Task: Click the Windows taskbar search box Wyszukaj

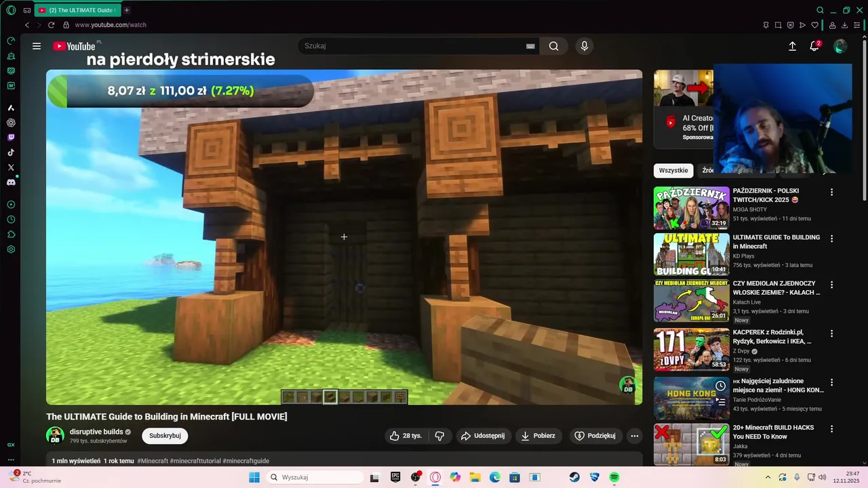Action: [315, 477]
